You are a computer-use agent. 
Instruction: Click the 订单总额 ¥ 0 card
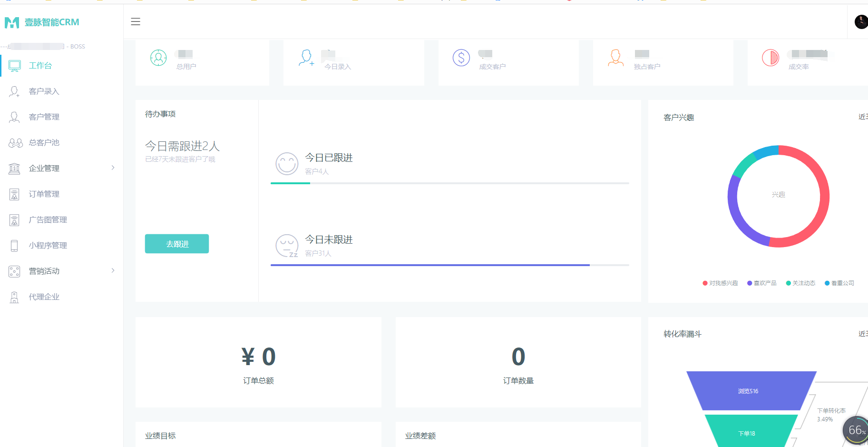coord(258,362)
